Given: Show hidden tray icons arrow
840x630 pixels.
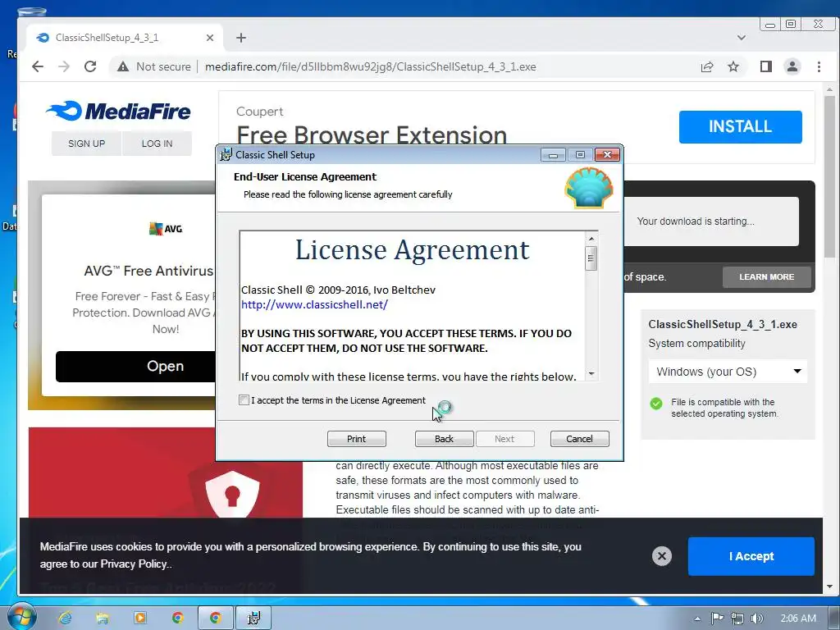Looking at the screenshot, I should tap(697, 619).
